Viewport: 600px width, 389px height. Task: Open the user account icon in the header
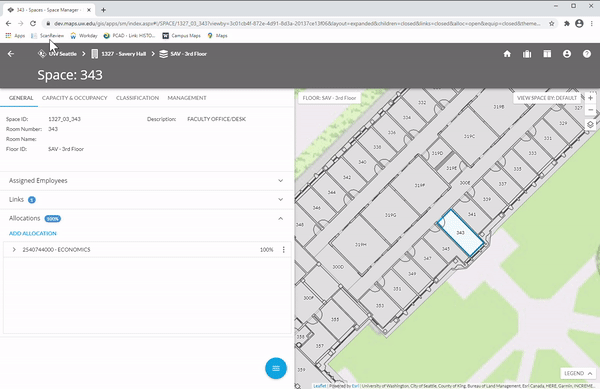[567, 54]
